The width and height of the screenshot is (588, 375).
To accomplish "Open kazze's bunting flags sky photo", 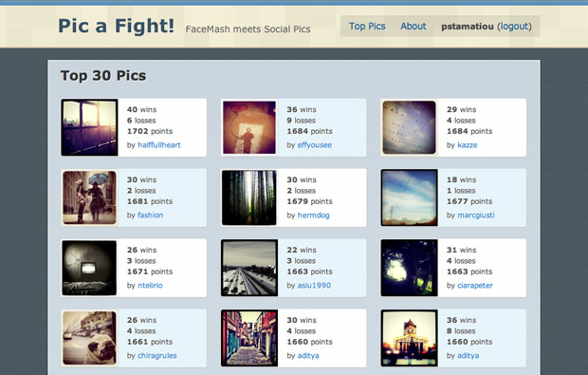I will [409, 127].
